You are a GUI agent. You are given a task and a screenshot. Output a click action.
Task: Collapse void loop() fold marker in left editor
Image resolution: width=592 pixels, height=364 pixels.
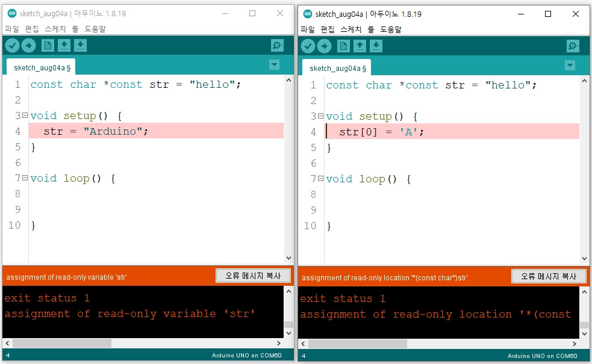[x=25, y=178]
